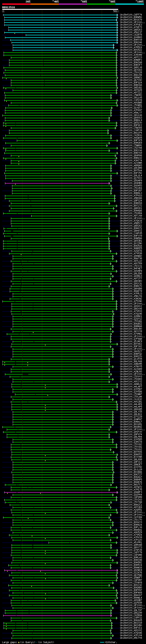Select hit UniRef100_A2Q4T6
The image size is (146, 644).
point(131,251)
